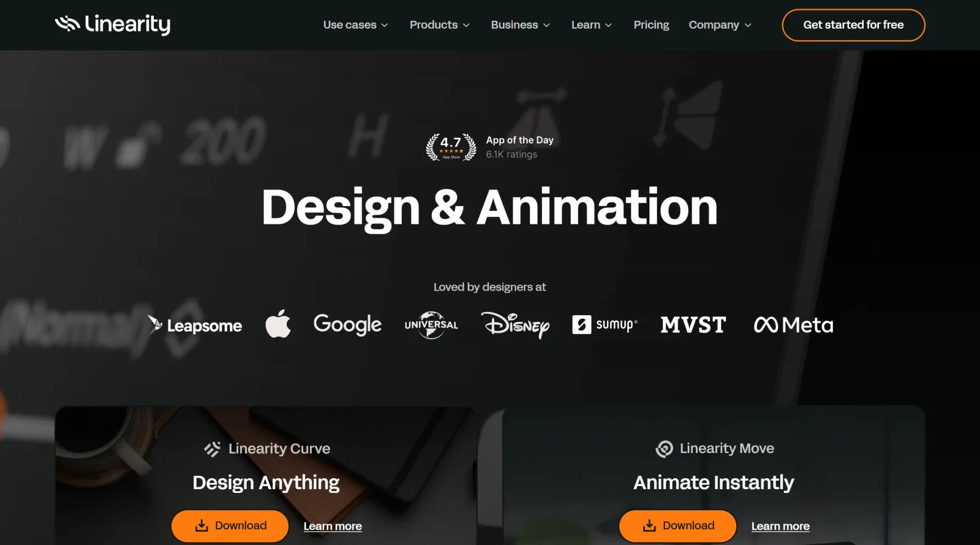Click the Design Anything heading

click(266, 483)
